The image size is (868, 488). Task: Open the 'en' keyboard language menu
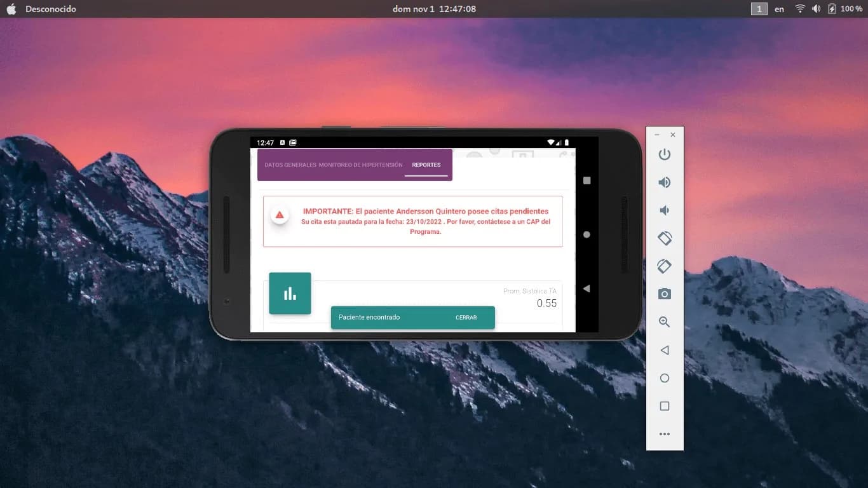[779, 10]
